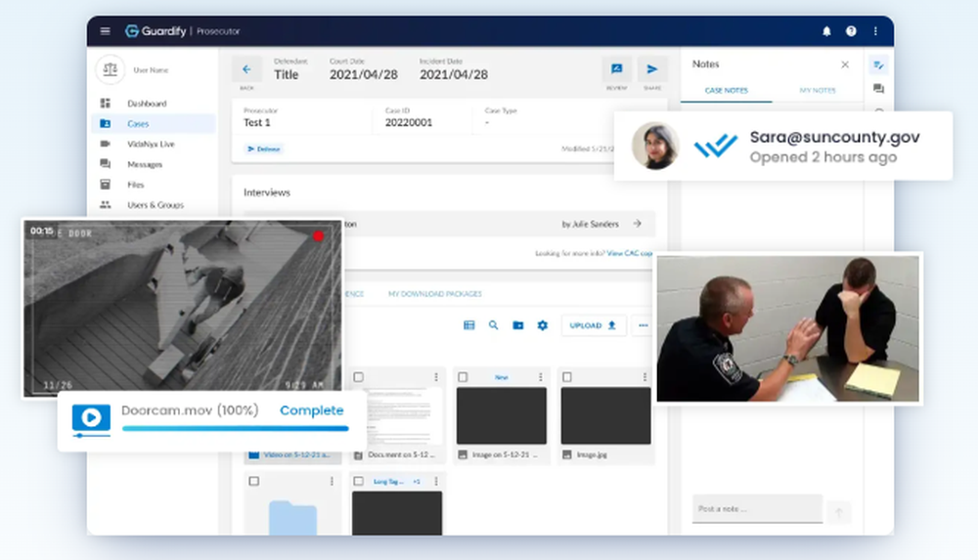The width and height of the screenshot is (978, 560).
Task: Open the top bar vertical dots menu
Action: click(875, 31)
